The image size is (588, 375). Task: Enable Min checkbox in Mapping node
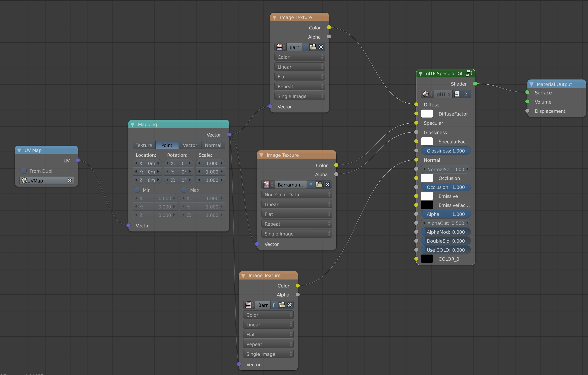click(137, 190)
